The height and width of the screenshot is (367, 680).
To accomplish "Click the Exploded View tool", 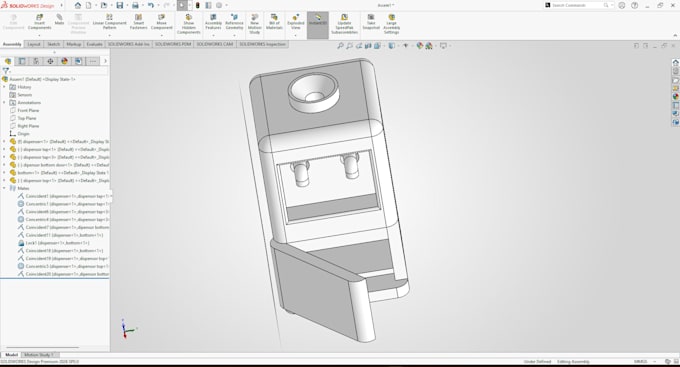I will (296, 22).
